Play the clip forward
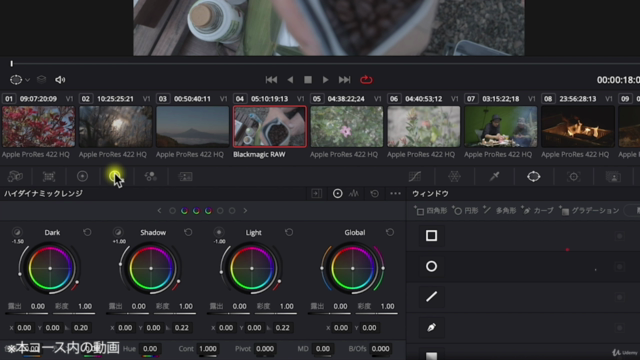 [x=325, y=80]
